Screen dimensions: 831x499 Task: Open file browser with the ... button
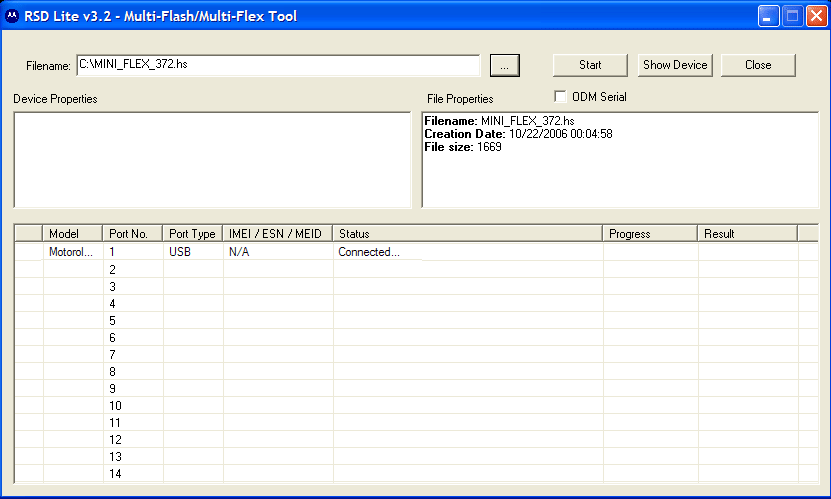click(x=505, y=66)
